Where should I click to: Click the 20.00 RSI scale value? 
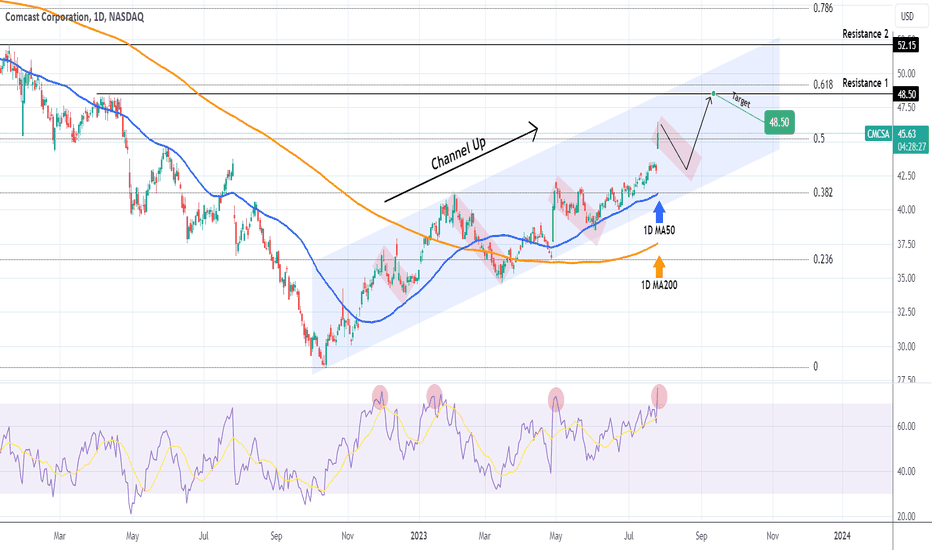pyautogui.click(x=906, y=517)
